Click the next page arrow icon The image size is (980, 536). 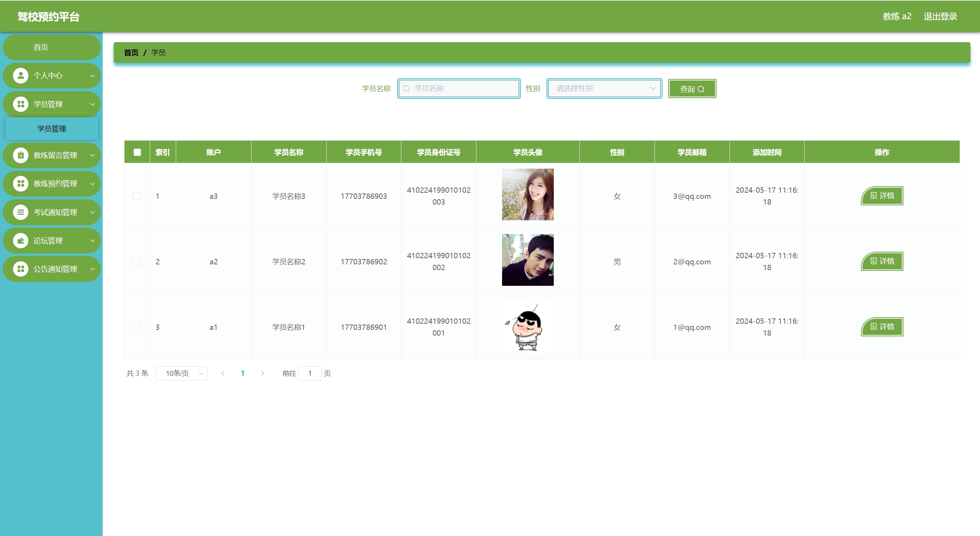pos(262,373)
